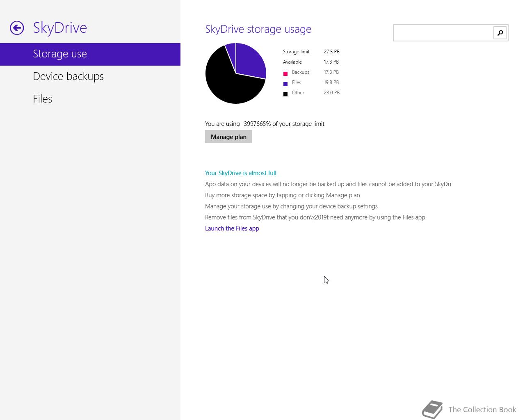Click the Available label
Viewport: 525px width, 420px height.
(292, 62)
